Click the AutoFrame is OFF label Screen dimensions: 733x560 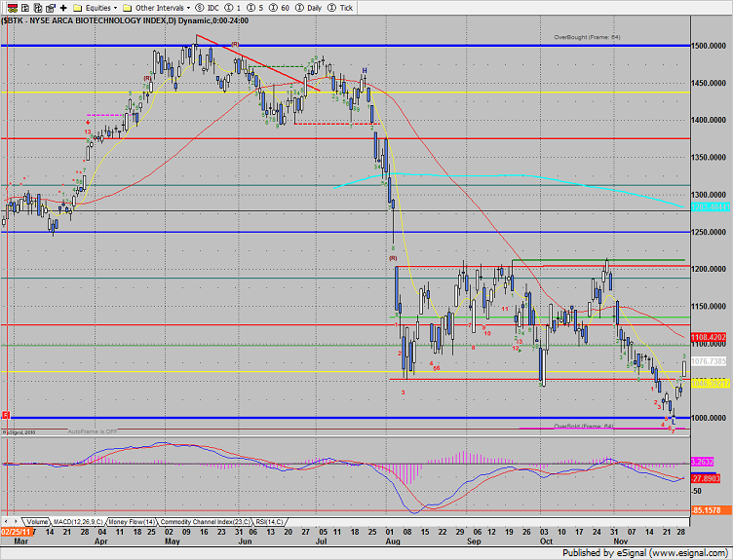pyautogui.click(x=93, y=431)
